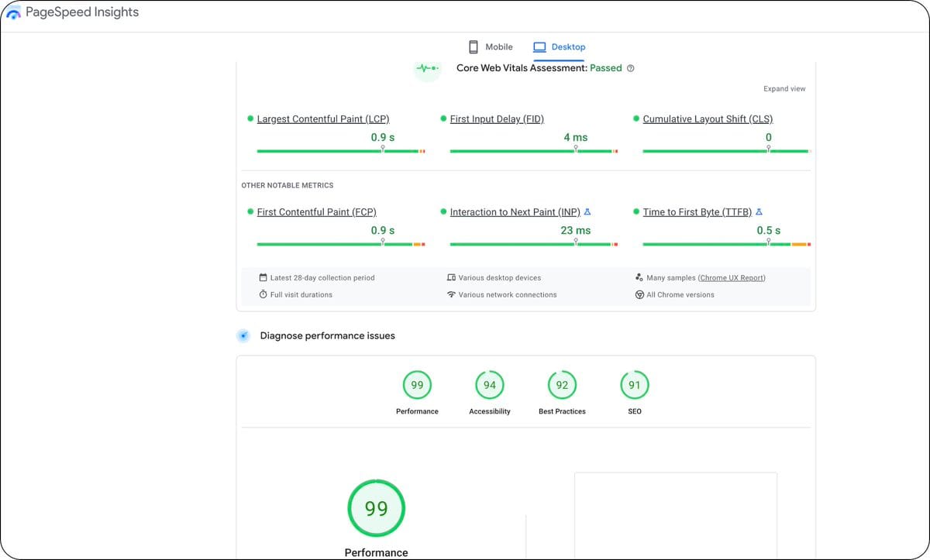Viewport: 930px width, 560px height.
Task: Open Interaction to Next Paint (INP) link
Action: pyautogui.click(x=515, y=212)
